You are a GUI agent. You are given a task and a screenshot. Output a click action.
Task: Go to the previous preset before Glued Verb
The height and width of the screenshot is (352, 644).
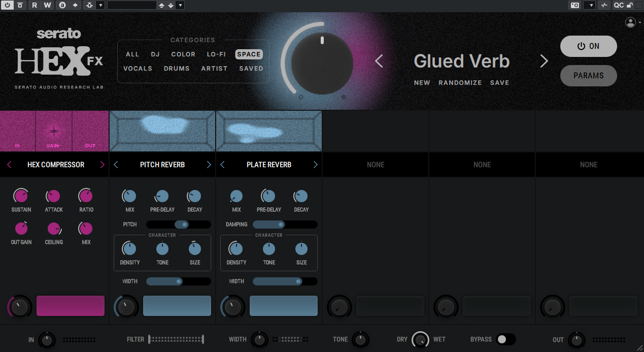(x=379, y=61)
